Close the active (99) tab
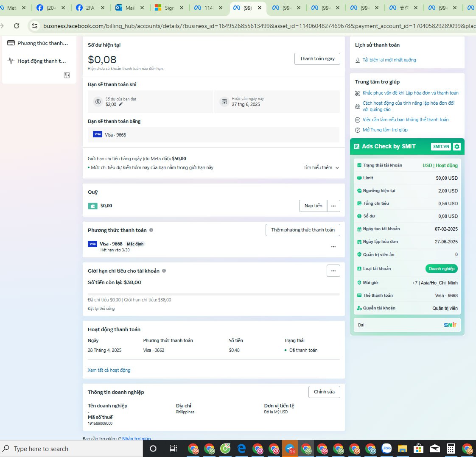 [260, 8]
